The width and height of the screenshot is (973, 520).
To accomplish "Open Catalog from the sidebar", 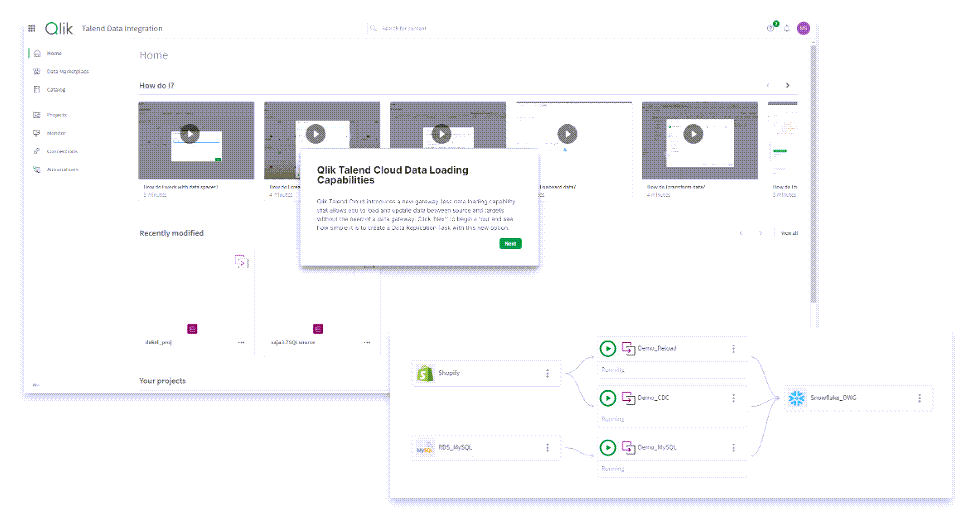I will [56, 89].
